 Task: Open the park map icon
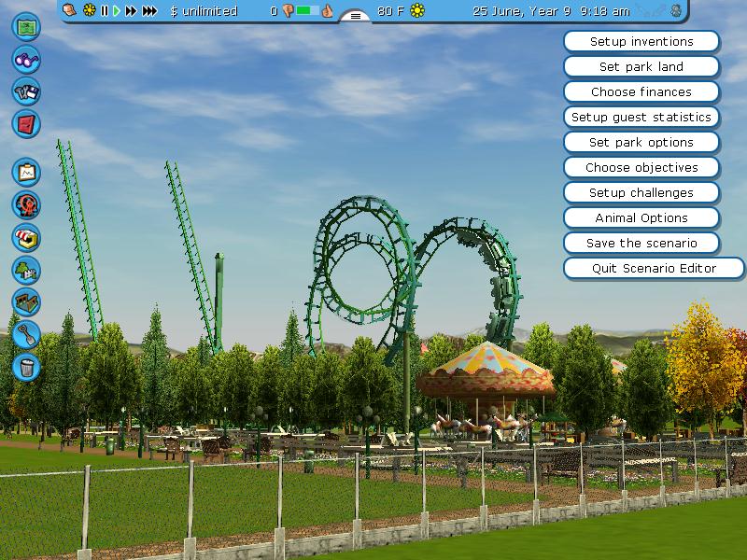click(x=26, y=25)
